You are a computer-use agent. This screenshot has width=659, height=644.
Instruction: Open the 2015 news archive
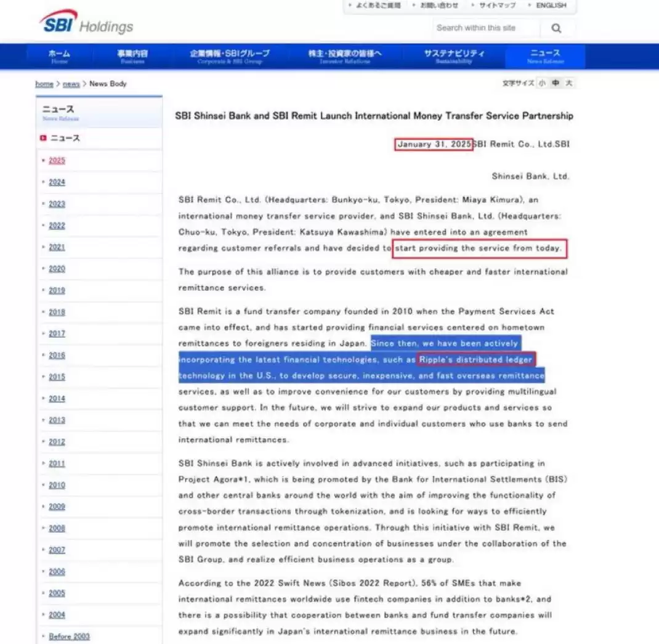57,377
